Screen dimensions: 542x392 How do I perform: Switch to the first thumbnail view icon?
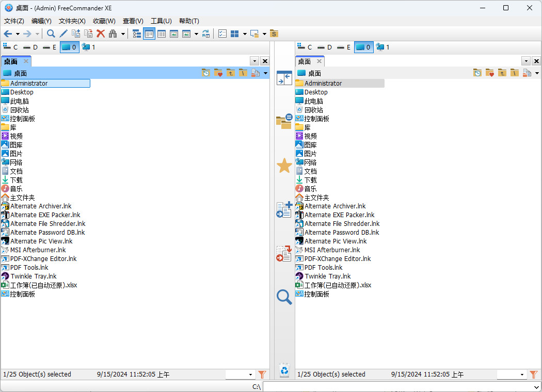[x=174, y=34]
